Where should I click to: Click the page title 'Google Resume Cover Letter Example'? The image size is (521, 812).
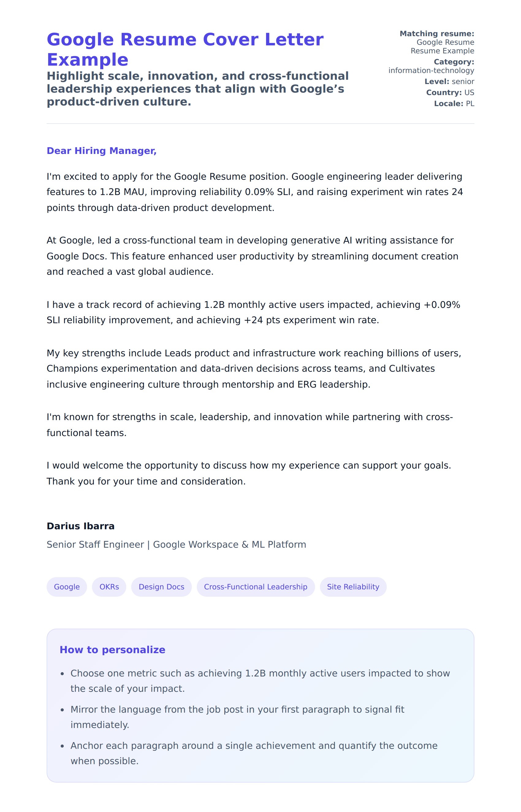tap(185, 49)
